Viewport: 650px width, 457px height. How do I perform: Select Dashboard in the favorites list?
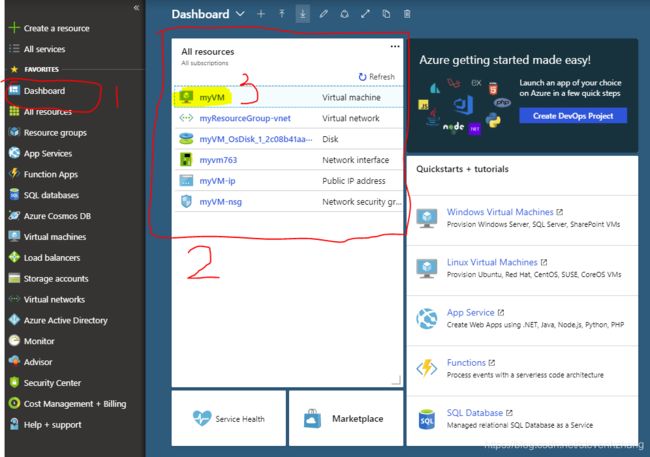44,91
